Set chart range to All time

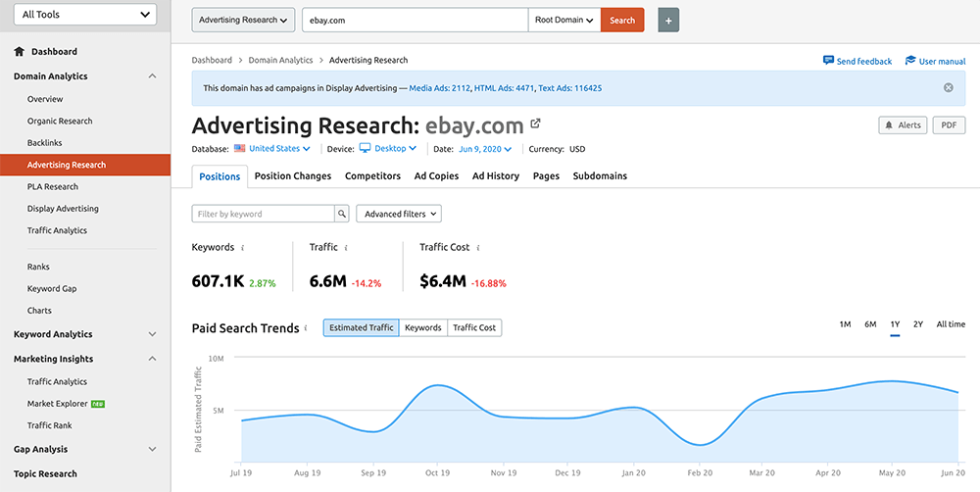[x=951, y=324]
